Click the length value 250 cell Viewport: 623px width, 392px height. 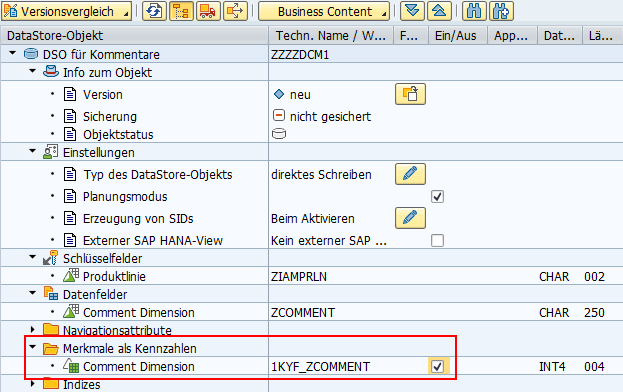(594, 313)
